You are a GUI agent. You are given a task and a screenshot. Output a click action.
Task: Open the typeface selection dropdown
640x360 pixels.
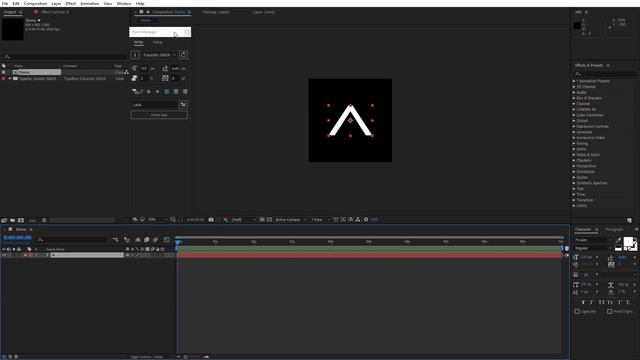[159, 55]
